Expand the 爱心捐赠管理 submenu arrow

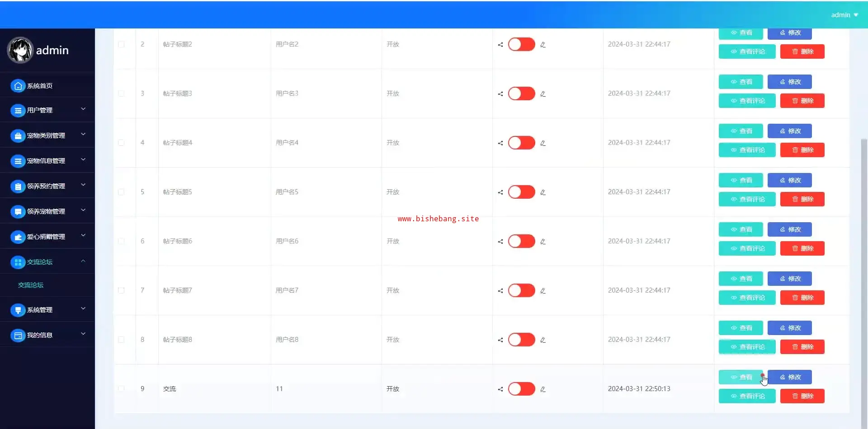pos(83,235)
